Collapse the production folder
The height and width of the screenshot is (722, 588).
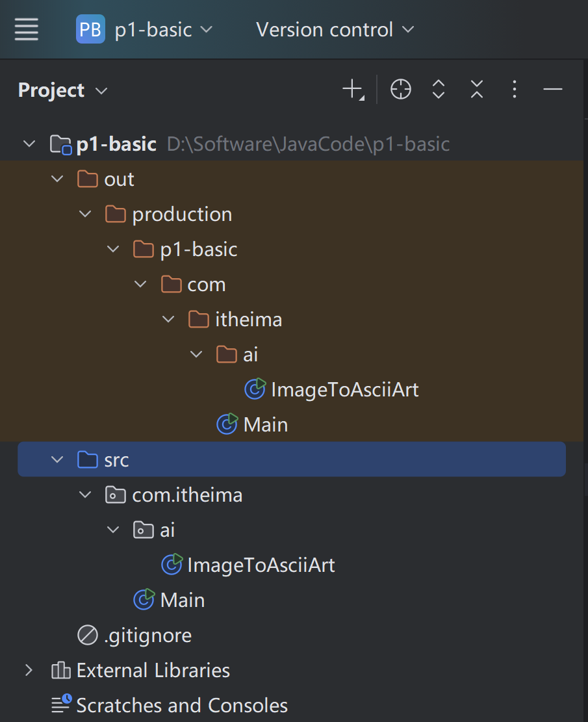(x=85, y=214)
